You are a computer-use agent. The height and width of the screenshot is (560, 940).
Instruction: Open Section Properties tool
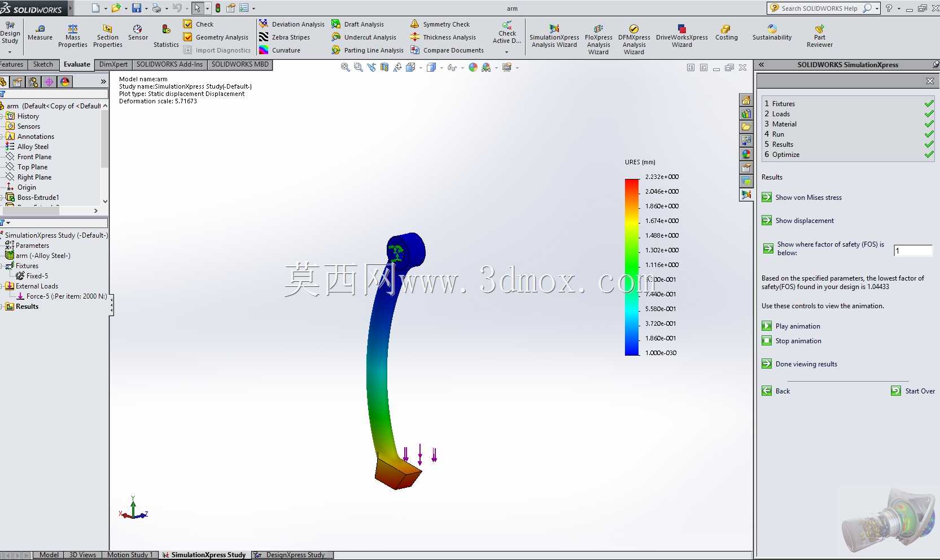(108, 36)
